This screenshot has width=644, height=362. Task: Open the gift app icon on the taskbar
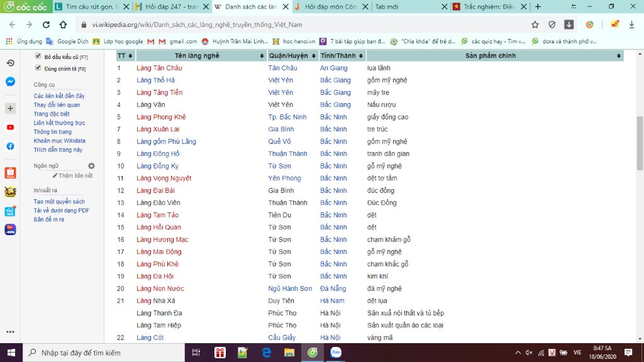[x=220, y=353]
